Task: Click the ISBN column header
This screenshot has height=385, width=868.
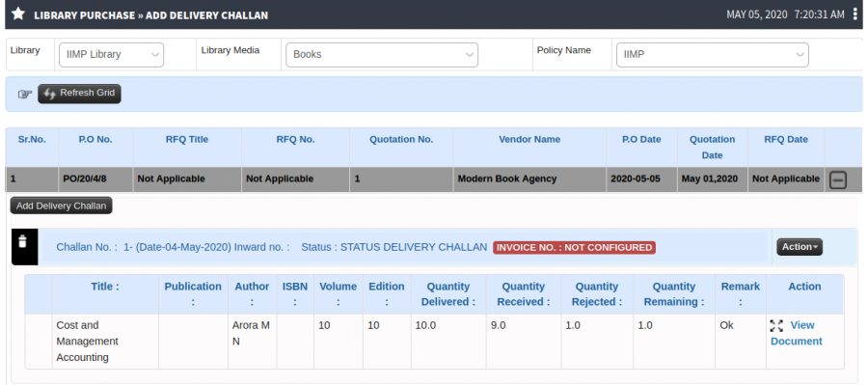Action: 295,294
